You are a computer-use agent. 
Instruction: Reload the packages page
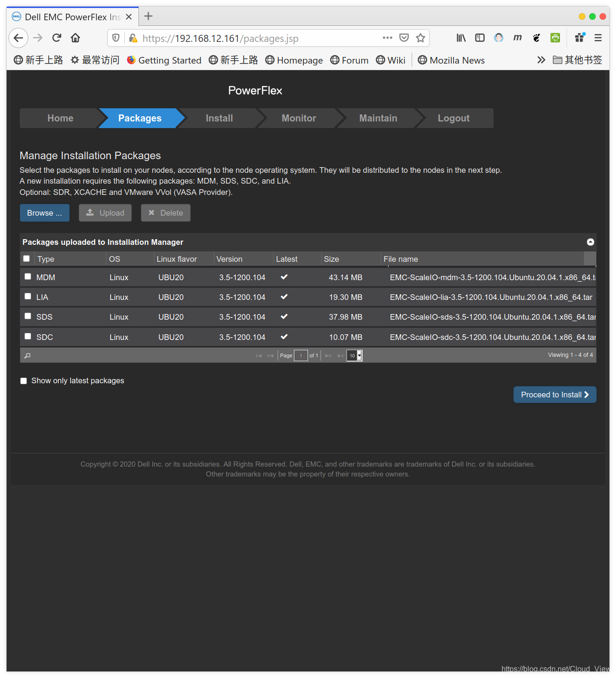(x=57, y=38)
